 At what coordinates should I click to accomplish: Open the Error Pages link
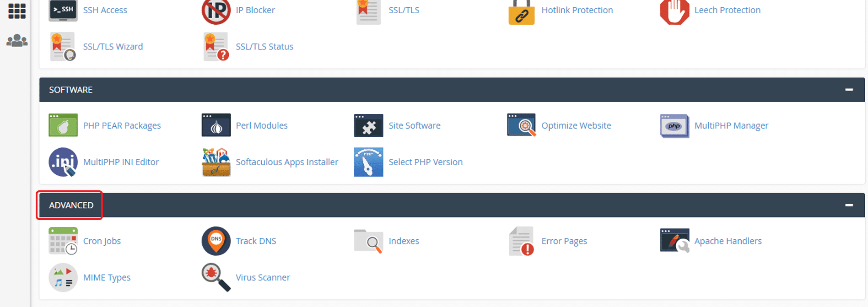click(564, 241)
